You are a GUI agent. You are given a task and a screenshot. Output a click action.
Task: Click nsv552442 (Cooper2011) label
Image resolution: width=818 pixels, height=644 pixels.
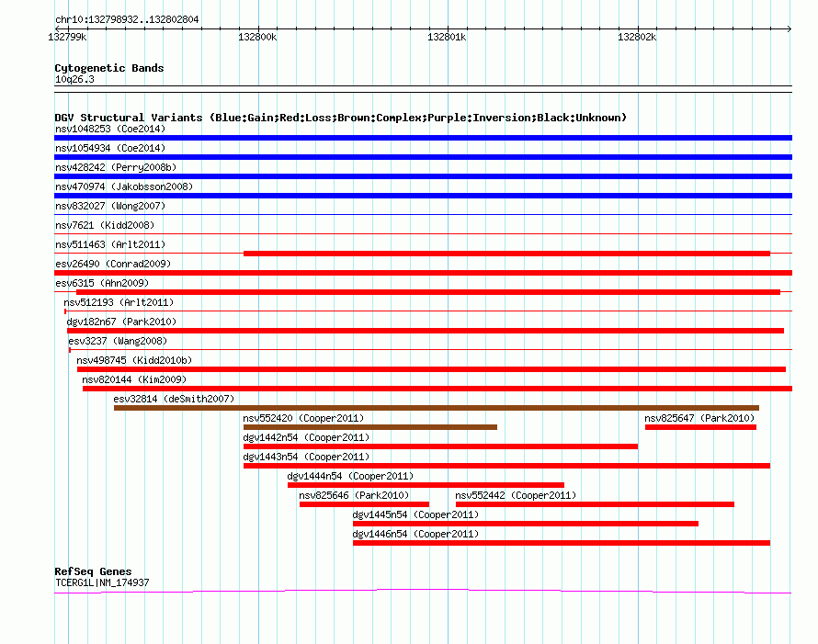tap(516, 495)
